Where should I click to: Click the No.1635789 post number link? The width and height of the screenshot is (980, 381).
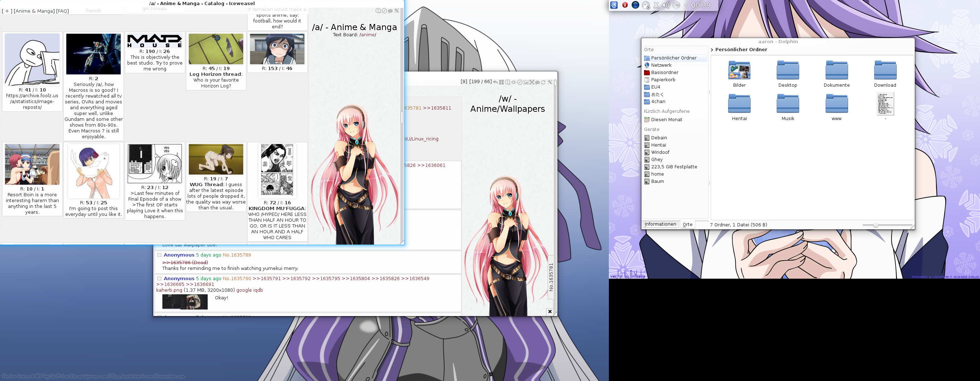[237, 255]
